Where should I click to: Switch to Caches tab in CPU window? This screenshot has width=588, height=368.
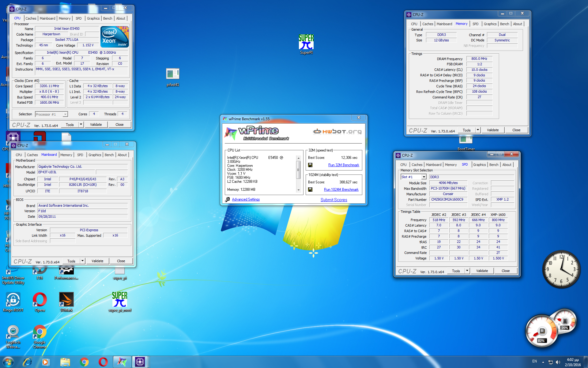31,18
